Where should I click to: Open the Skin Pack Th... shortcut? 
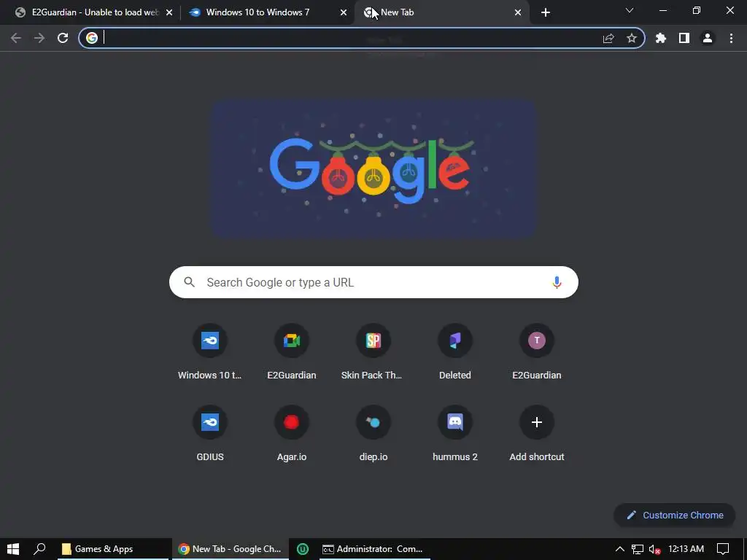[373, 353]
